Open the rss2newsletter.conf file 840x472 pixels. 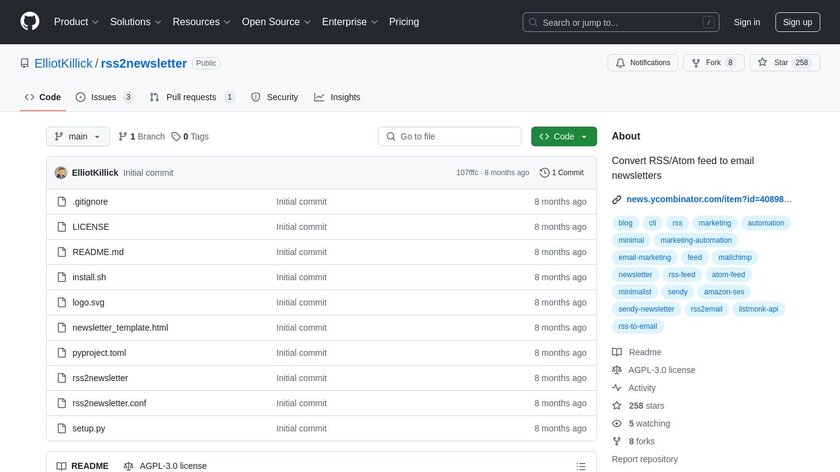click(109, 403)
